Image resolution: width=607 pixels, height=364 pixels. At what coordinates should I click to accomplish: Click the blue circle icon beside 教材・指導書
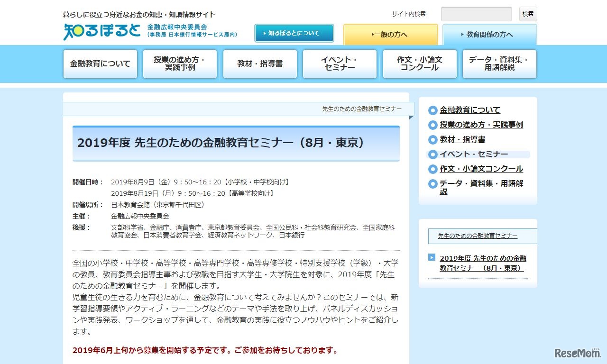coord(432,140)
